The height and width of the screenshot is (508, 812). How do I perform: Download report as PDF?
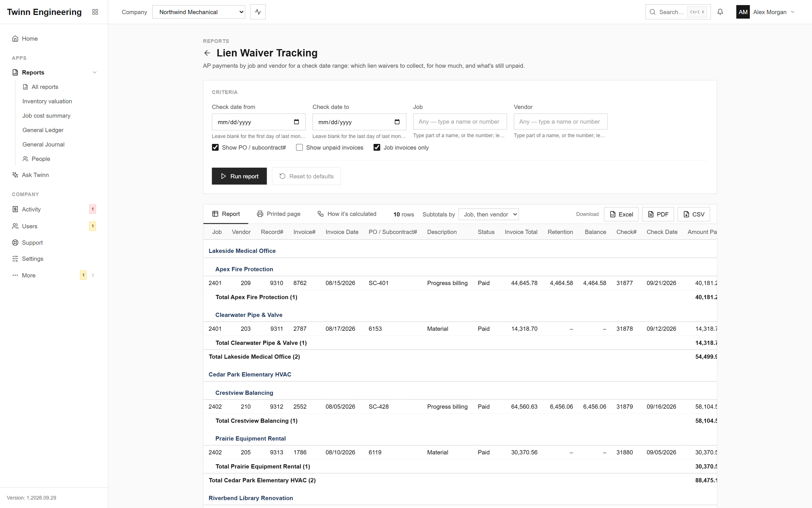658,214
